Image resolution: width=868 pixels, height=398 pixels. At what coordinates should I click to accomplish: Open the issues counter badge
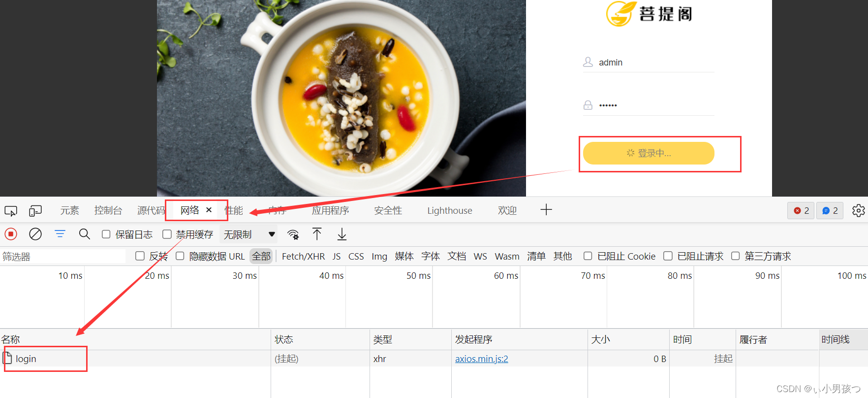830,210
